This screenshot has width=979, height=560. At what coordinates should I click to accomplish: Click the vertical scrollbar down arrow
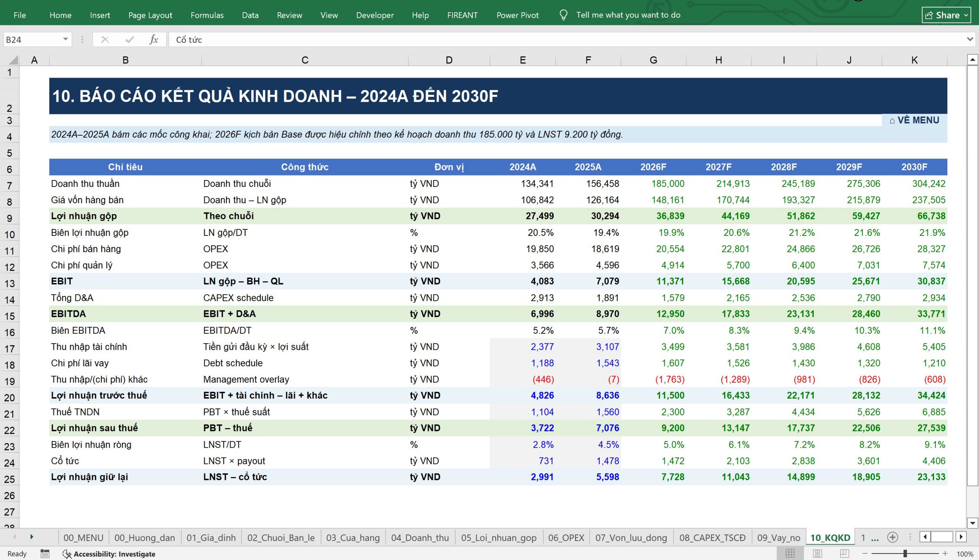972,523
